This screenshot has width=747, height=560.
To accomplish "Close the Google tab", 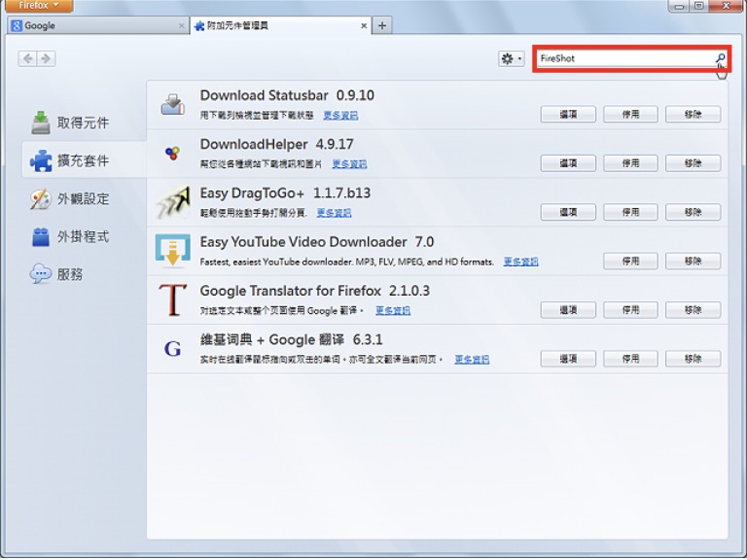I will click(x=181, y=26).
